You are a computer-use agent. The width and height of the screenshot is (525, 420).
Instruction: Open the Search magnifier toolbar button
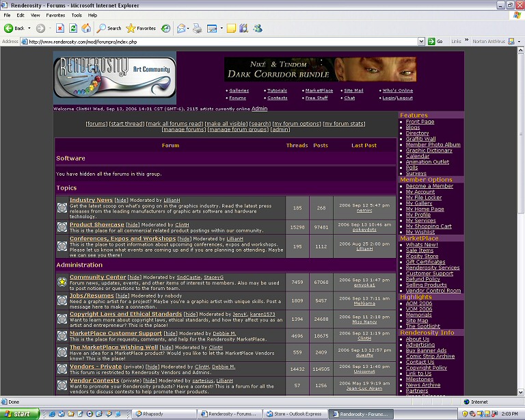109,28
